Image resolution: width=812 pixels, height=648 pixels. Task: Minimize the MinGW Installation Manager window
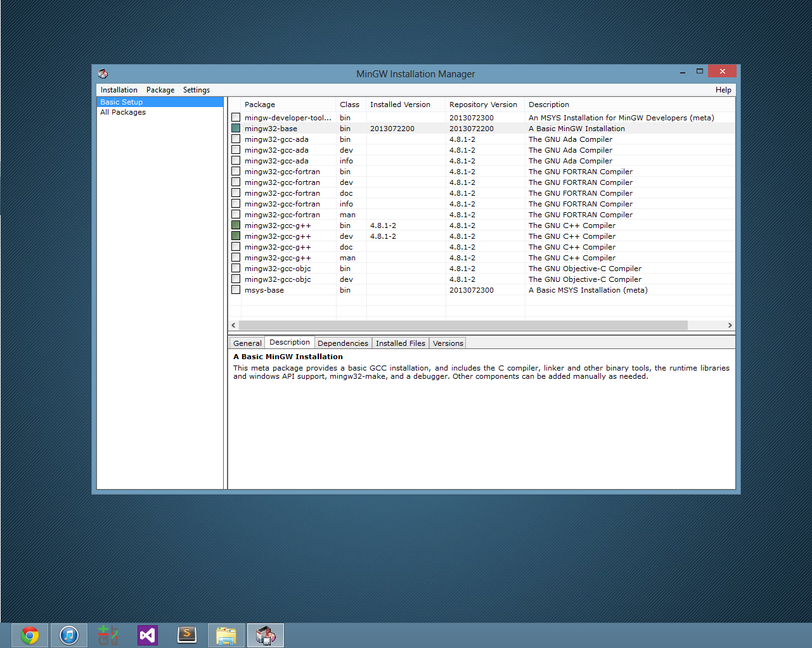coord(683,72)
